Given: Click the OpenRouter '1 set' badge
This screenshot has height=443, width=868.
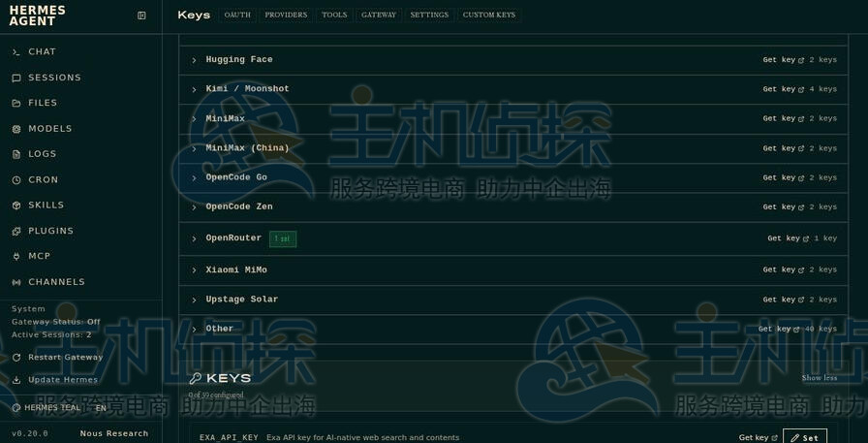Looking at the screenshot, I should 283,238.
